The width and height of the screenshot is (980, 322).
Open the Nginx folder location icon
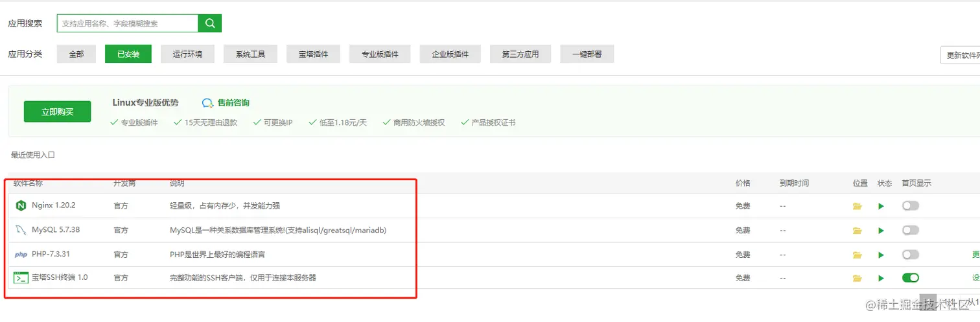(857, 206)
